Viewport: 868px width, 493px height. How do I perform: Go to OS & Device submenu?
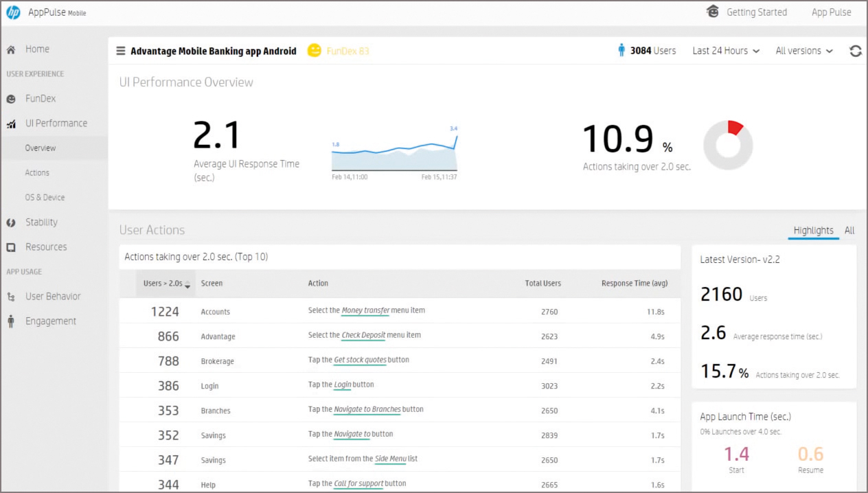[x=45, y=198]
